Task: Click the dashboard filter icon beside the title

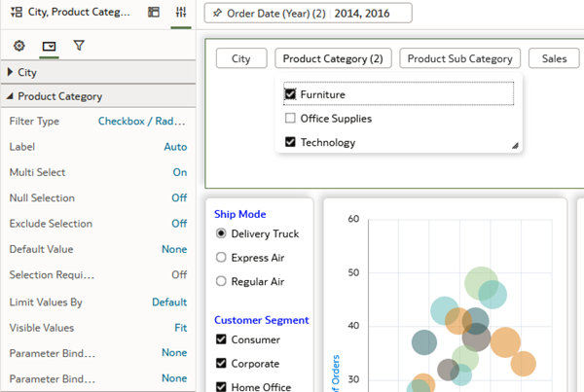Action: pyautogui.click(x=16, y=13)
